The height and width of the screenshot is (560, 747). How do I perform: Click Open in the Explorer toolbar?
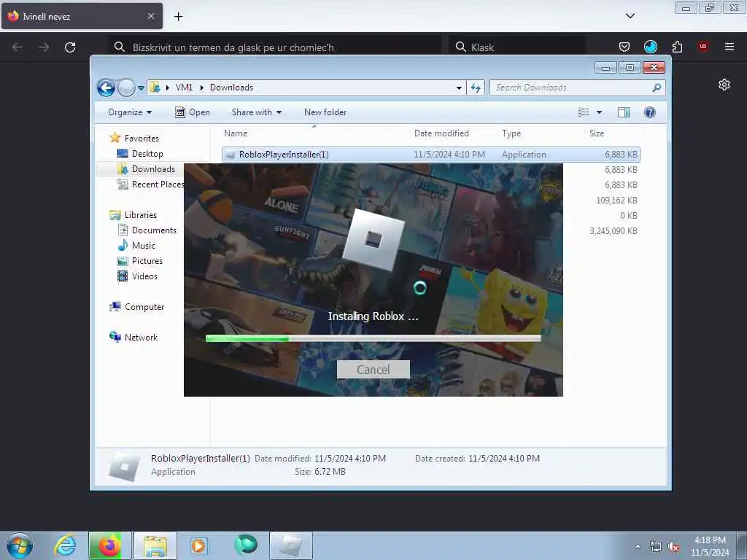[193, 112]
